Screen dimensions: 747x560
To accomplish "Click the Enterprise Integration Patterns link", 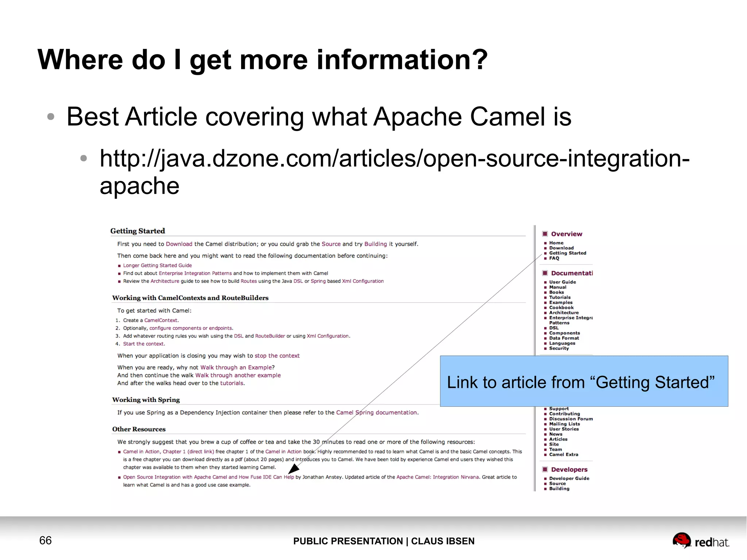I will coord(195,273).
